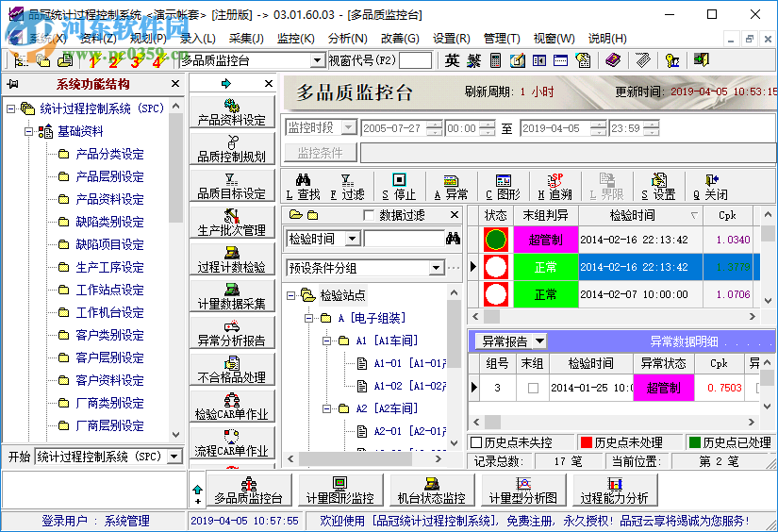Click the 图形 chart toolbar button

[x=504, y=187]
